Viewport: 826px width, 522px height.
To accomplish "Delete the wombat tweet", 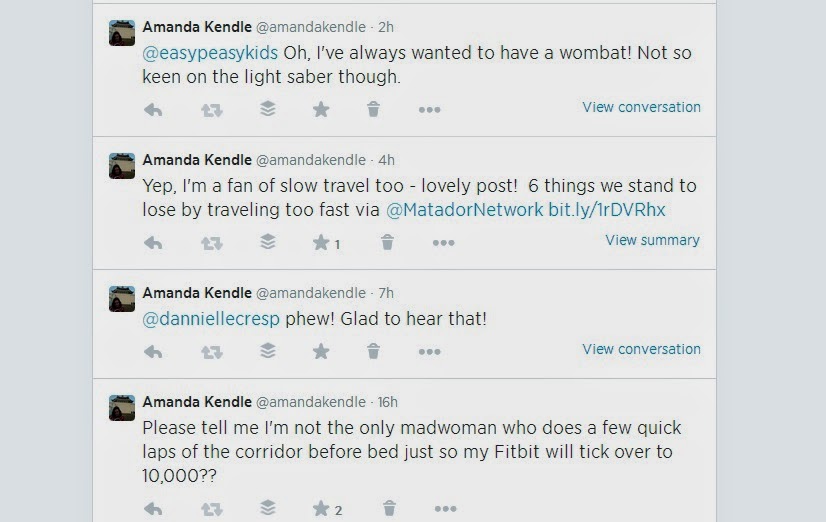I will [x=373, y=110].
